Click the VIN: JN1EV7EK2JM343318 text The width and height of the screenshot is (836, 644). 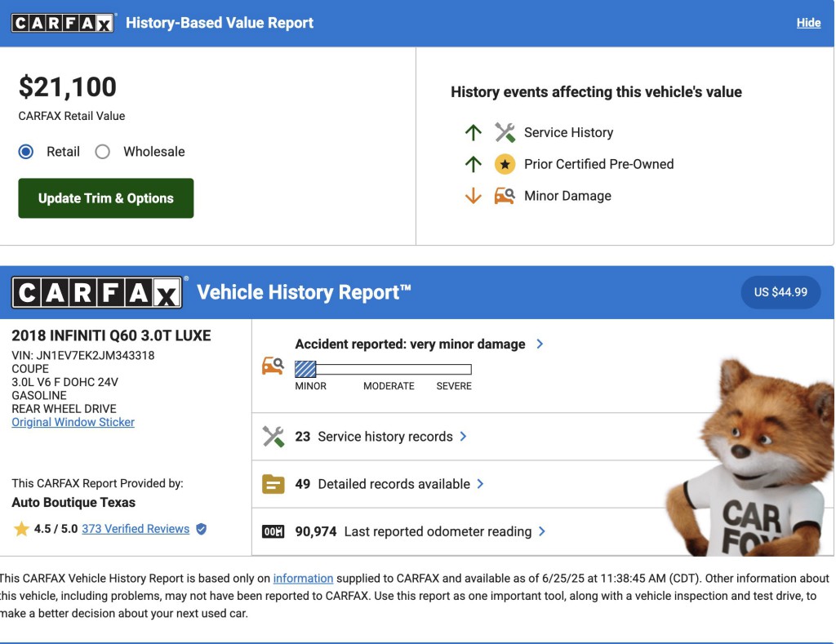[x=83, y=356]
